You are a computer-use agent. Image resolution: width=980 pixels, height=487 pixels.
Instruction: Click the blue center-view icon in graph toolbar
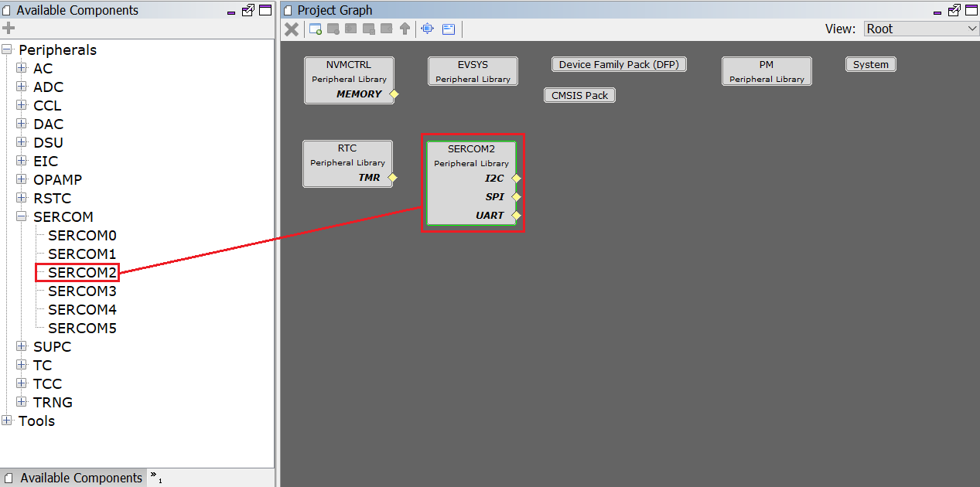tap(428, 29)
